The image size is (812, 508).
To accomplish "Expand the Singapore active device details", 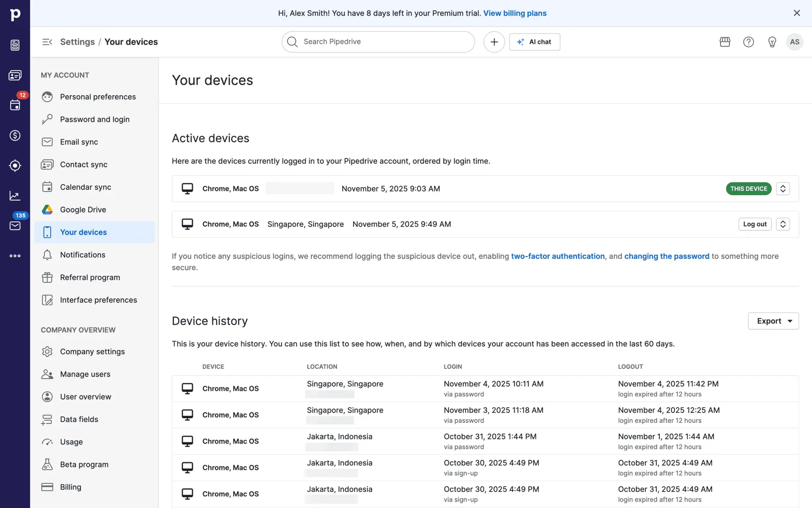I will tap(783, 224).
